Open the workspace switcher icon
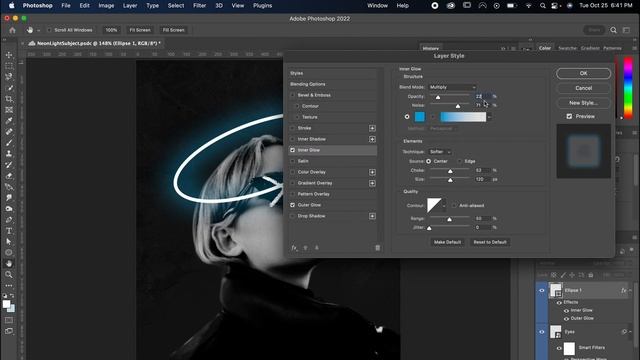Screen dimensions: 640x360 click(627, 30)
